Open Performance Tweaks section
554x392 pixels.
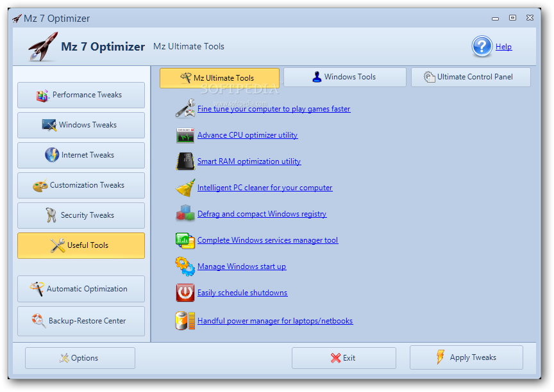[x=81, y=95]
